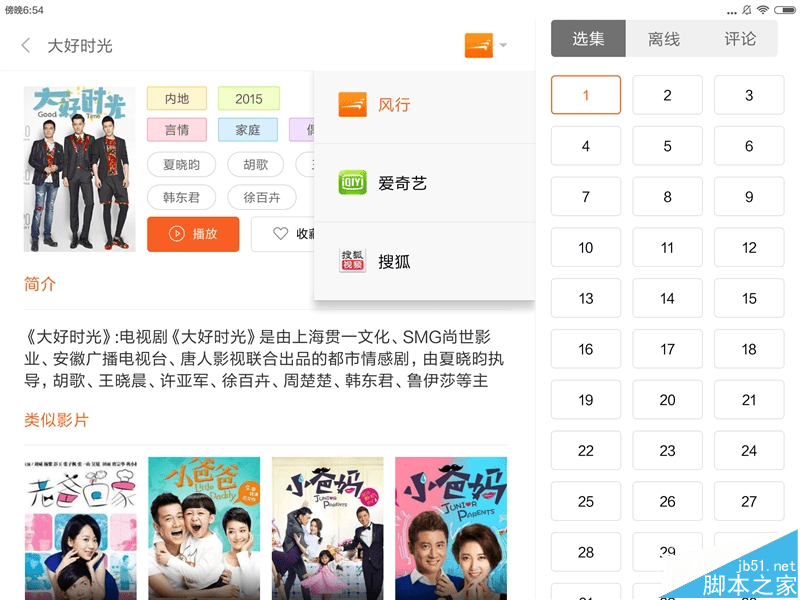Image resolution: width=800 pixels, height=600 pixels.
Task: Collapse the video source dropdown arrow
Action: 503,45
